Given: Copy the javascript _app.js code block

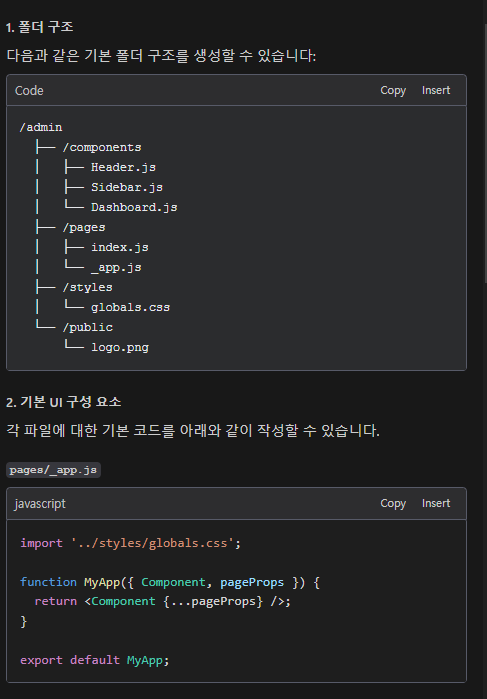Looking at the screenshot, I should (393, 503).
